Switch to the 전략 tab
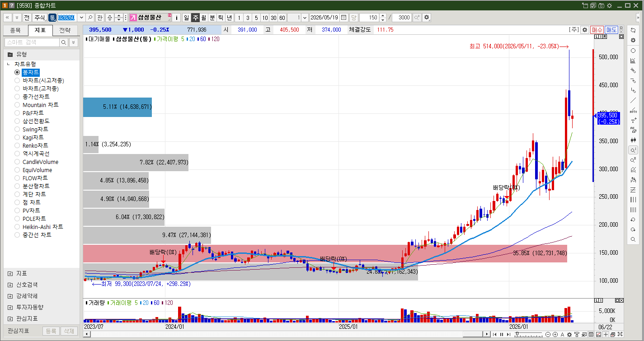This screenshot has height=341, width=644. pyautogui.click(x=65, y=30)
